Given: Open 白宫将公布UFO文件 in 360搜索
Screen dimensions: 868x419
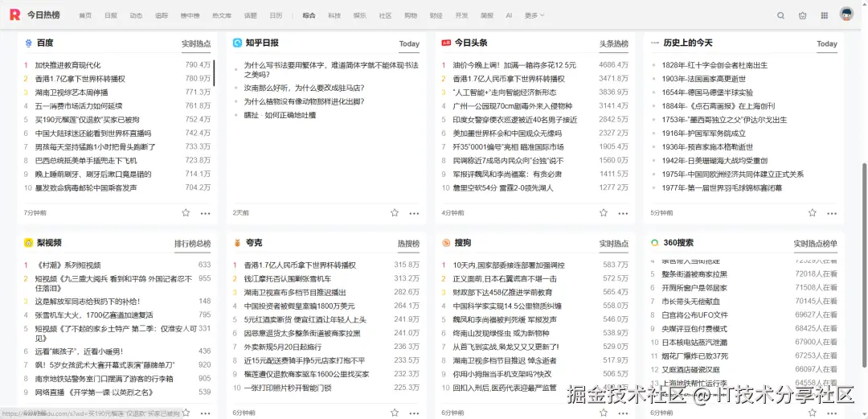Looking at the screenshot, I should (694, 314).
